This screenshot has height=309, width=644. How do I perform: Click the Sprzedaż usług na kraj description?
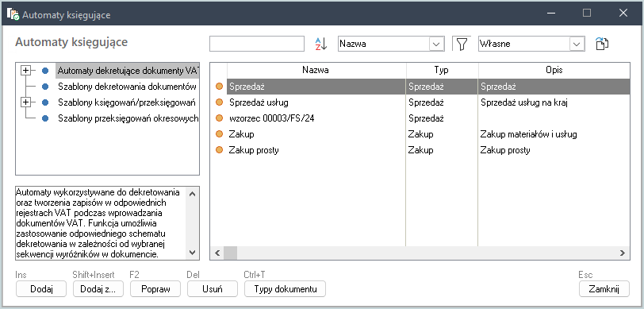[x=523, y=102]
